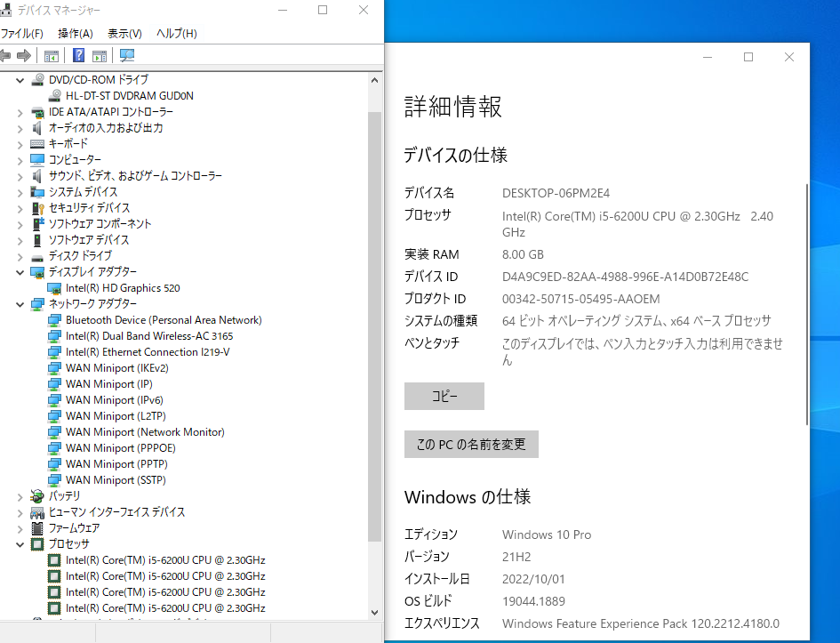Open Help via blue question mark icon

point(79,55)
